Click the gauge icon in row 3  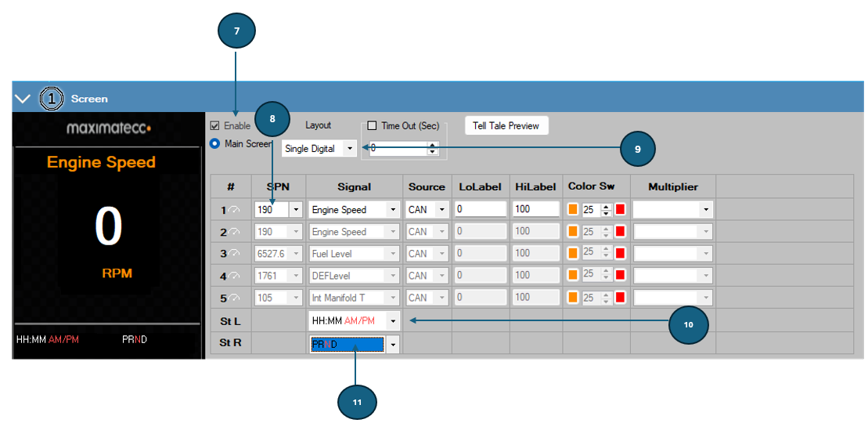click(234, 253)
